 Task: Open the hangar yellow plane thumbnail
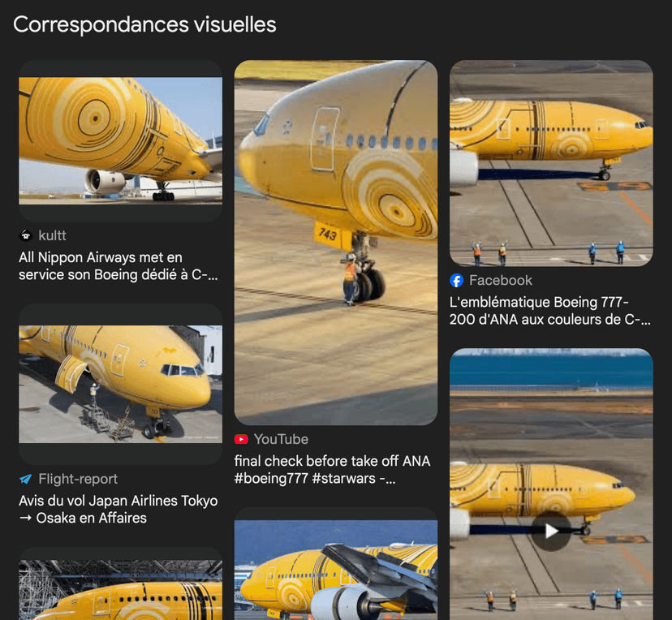pyautogui.click(x=120, y=583)
